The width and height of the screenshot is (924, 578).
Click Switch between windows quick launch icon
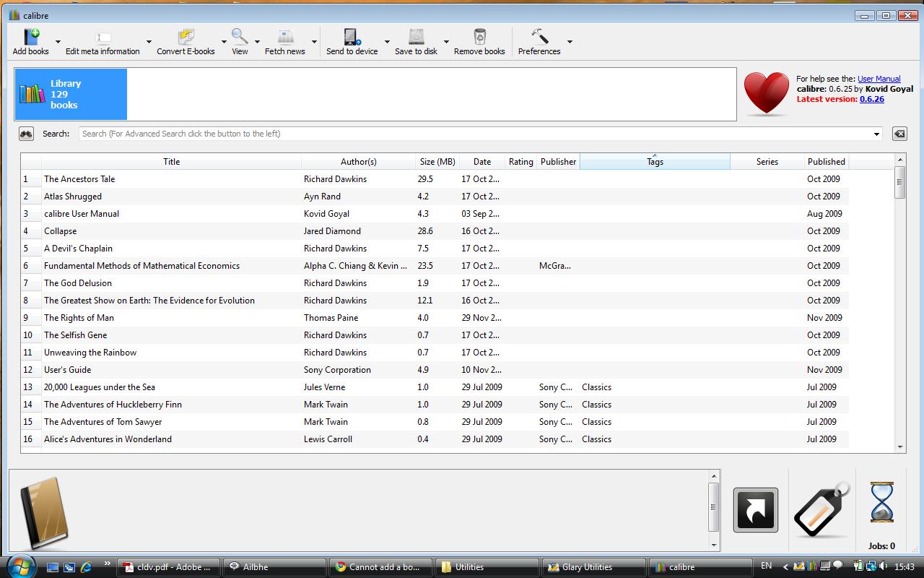(x=69, y=567)
